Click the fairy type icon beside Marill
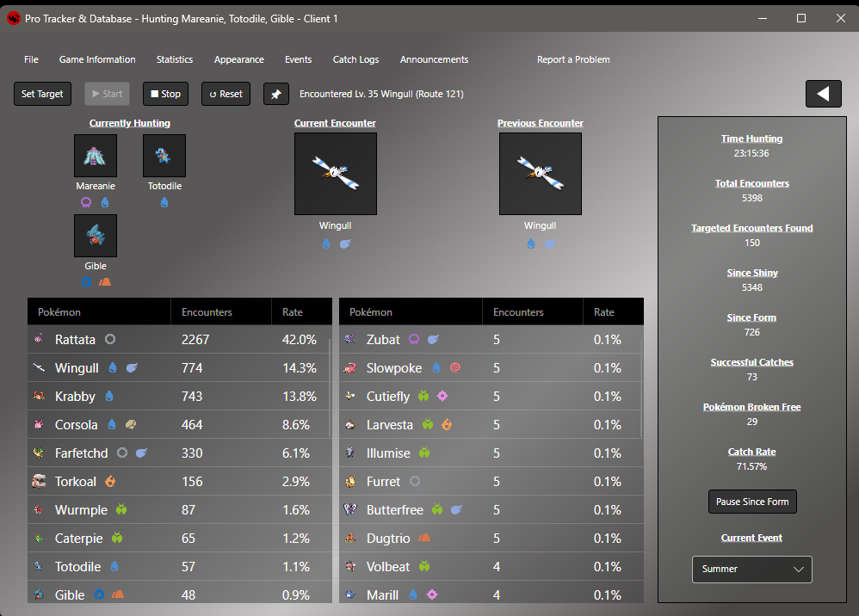 coord(432,594)
